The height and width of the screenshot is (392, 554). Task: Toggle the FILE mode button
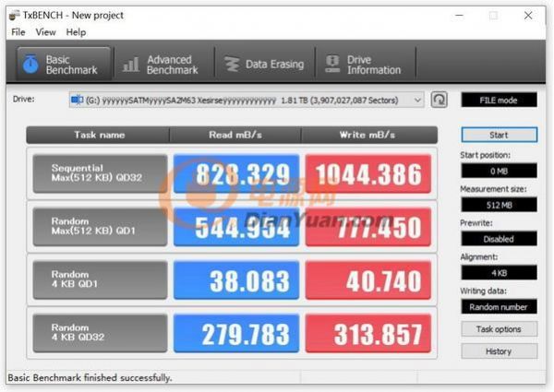pyautogui.click(x=499, y=100)
